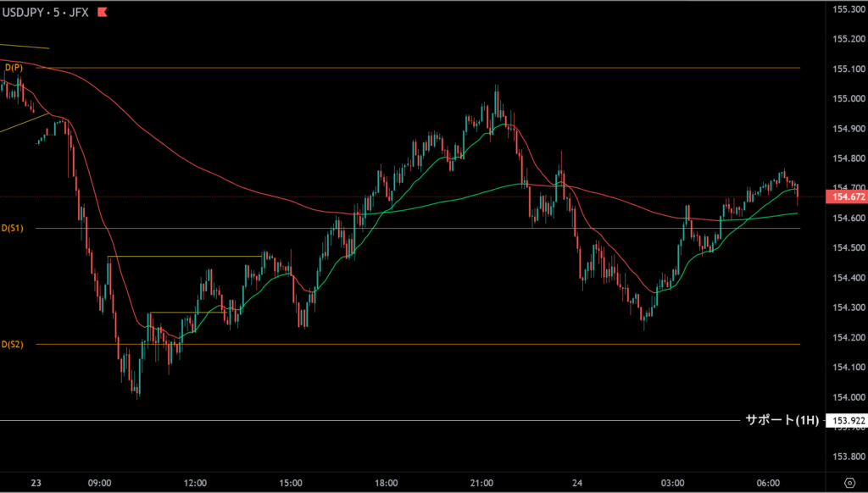Click the 21:00 time axis label
The image size is (868, 493).
pyautogui.click(x=481, y=483)
